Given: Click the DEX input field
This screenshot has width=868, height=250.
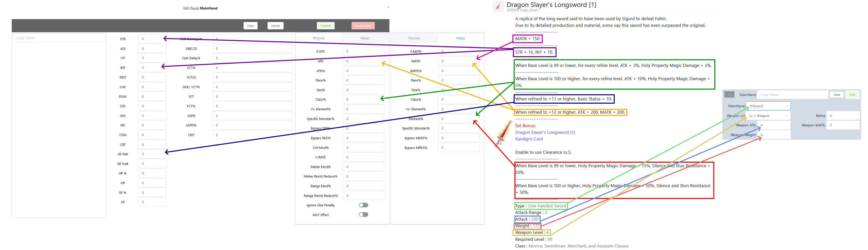Looking at the screenshot, I should coord(152,77).
